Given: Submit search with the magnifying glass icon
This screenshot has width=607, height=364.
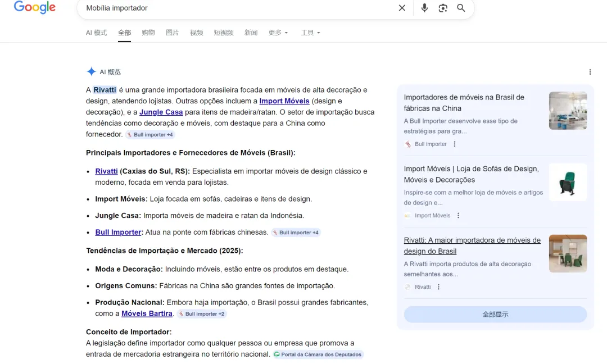Looking at the screenshot, I should click(461, 8).
